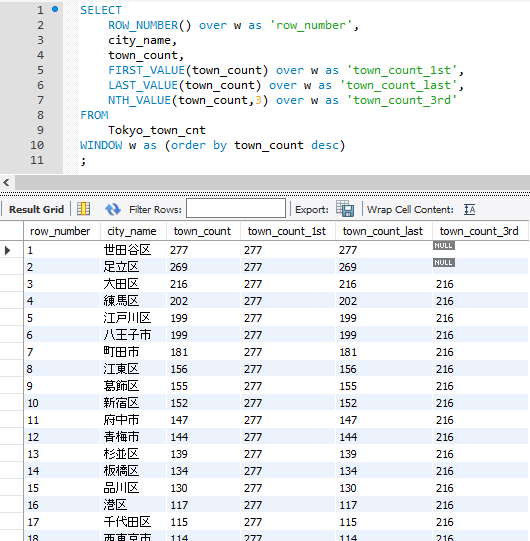Sort by town_count_last column header

382,231
